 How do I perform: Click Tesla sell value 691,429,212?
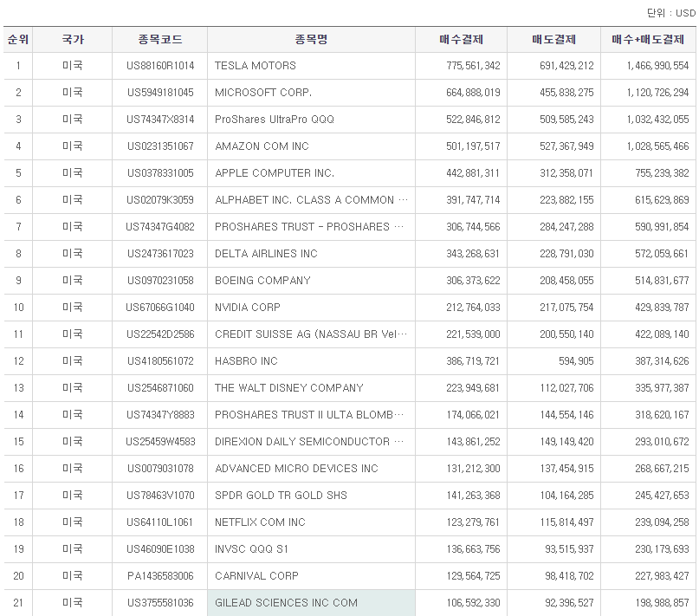click(x=566, y=66)
